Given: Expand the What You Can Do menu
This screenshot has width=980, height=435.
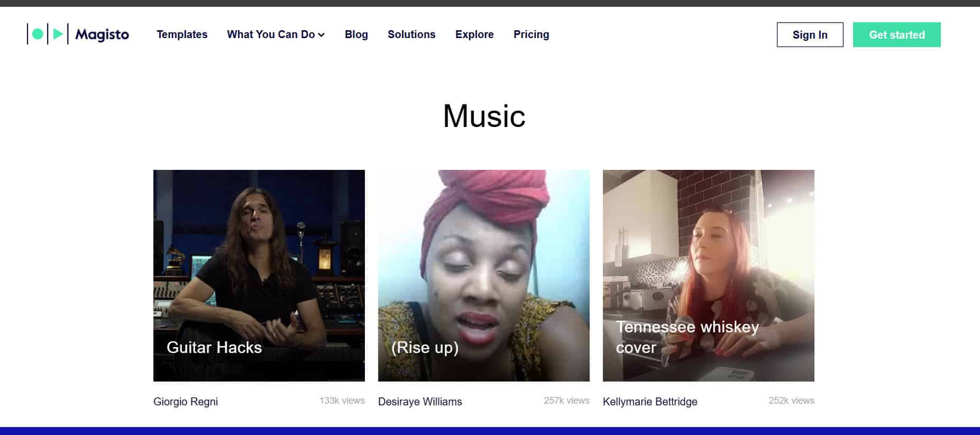Looking at the screenshot, I should click(270, 34).
